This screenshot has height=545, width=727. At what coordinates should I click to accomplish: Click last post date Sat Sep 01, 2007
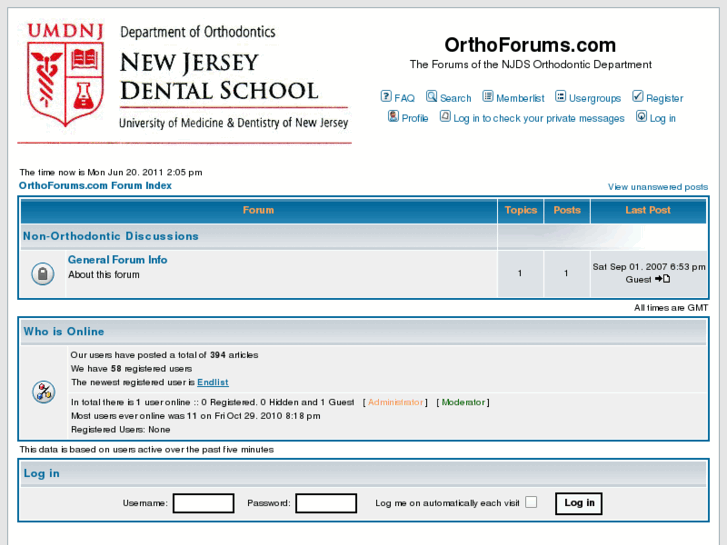tap(649, 267)
